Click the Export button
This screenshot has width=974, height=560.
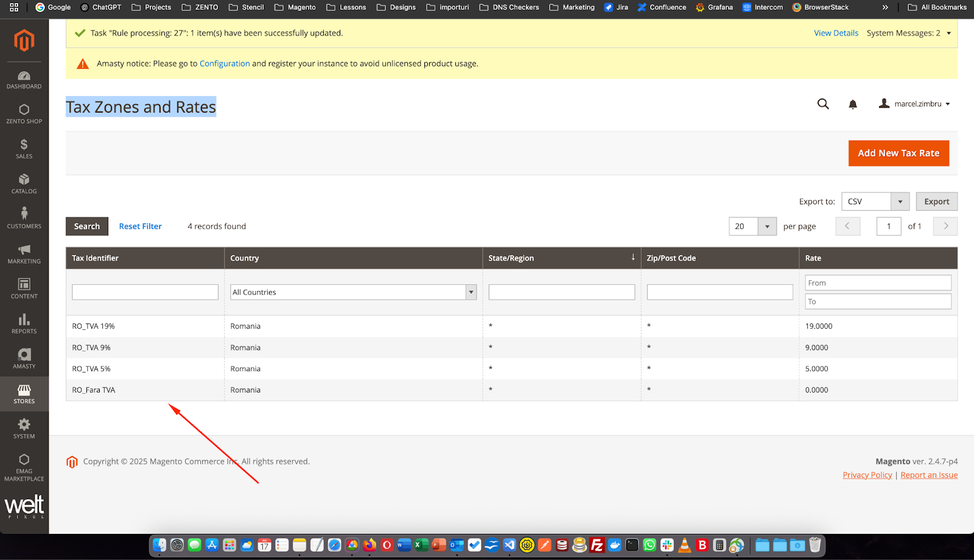coord(936,201)
